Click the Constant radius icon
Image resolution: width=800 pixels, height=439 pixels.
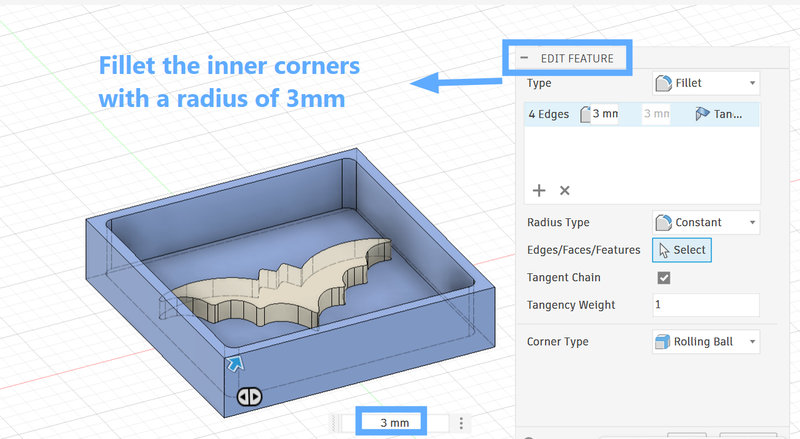(x=663, y=223)
